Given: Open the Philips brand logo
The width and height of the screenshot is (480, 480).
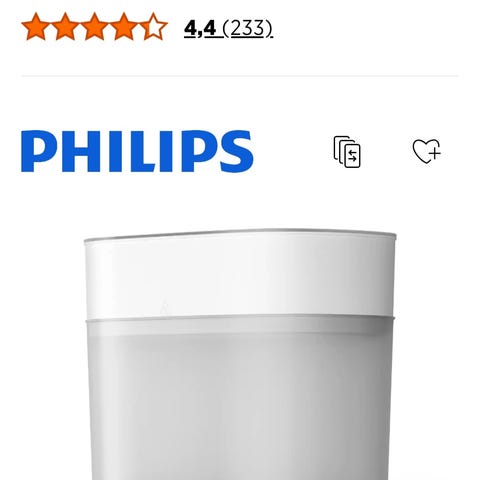Looking at the screenshot, I should pyautogui.click(x=137, y=151).
